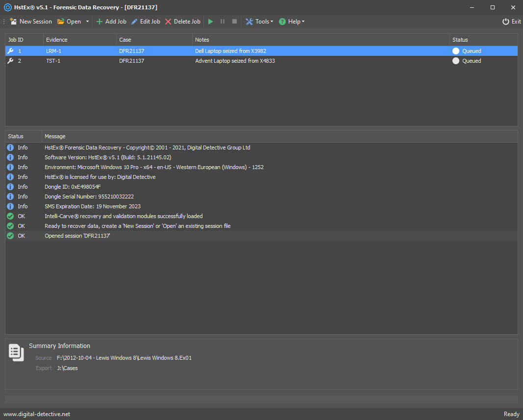Image resolution: width=523 pixels, height=420 pixels.
Task: Click the Status column header in jobs table
Action: click(x=484, y=40)
